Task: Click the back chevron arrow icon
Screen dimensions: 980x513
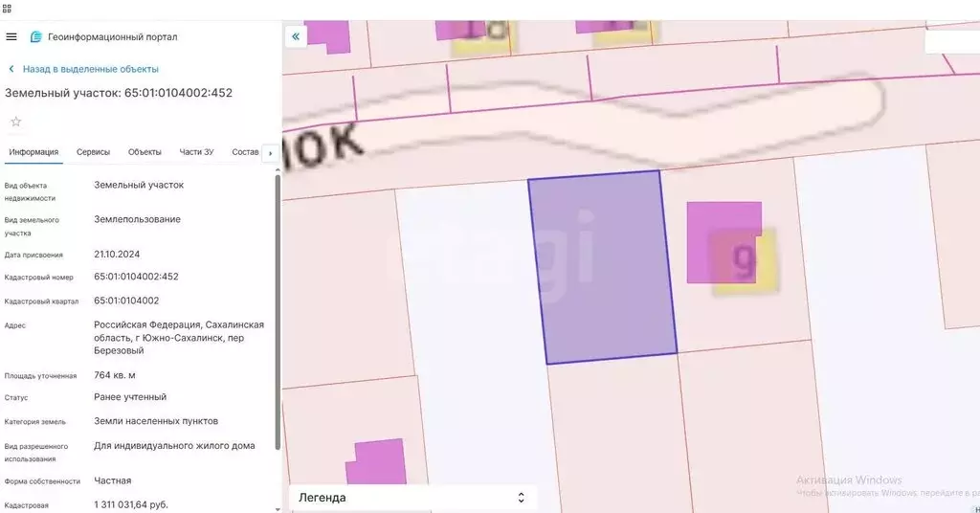Action: 11,69
